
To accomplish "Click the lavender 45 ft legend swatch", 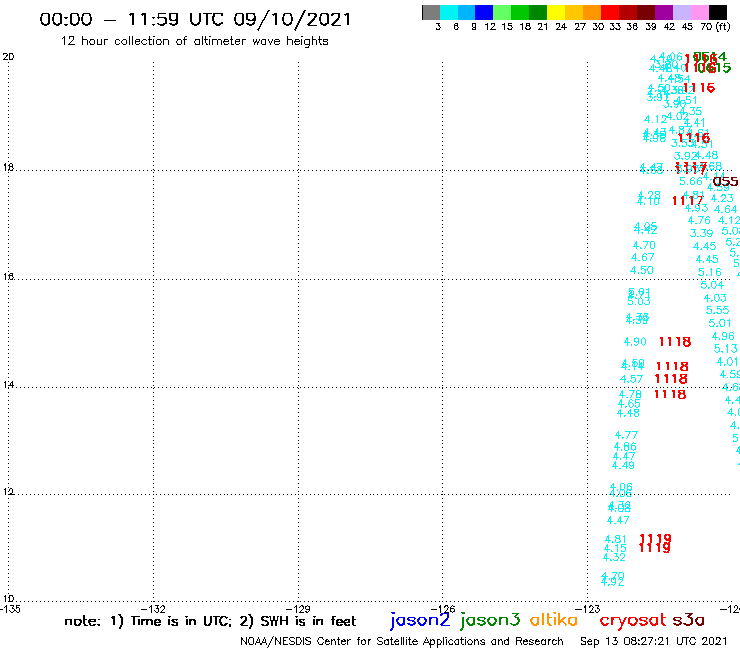I will pos(681,12).
